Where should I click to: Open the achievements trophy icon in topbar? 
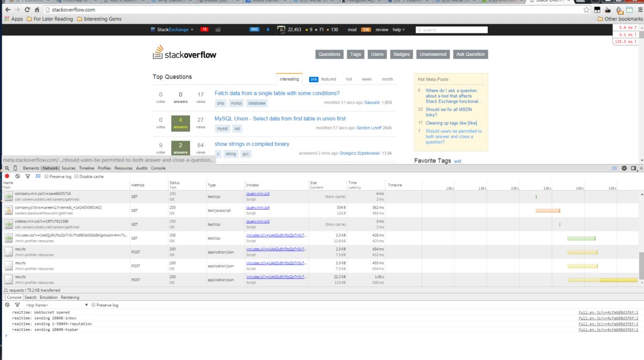coord(218,30)
